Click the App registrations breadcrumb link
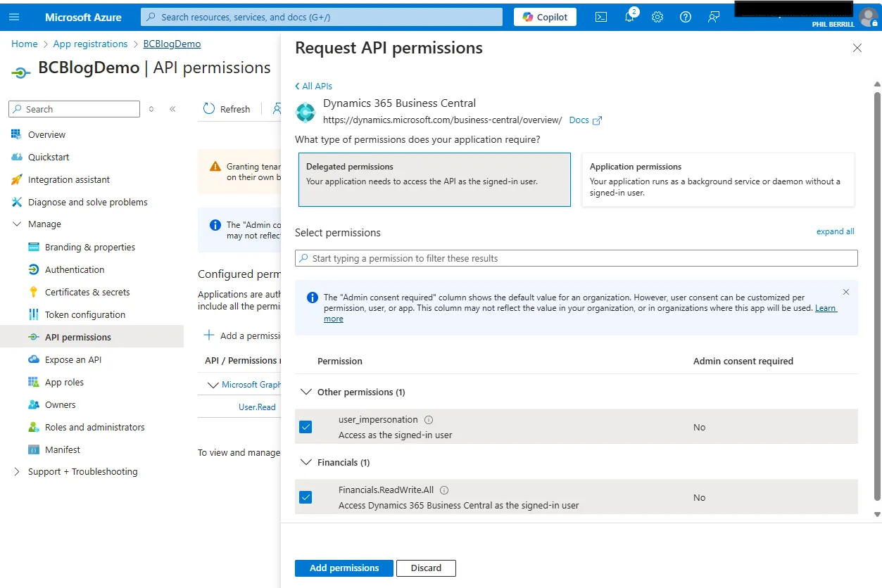Viewport: 882px width, 588px height. click(91, 44)
